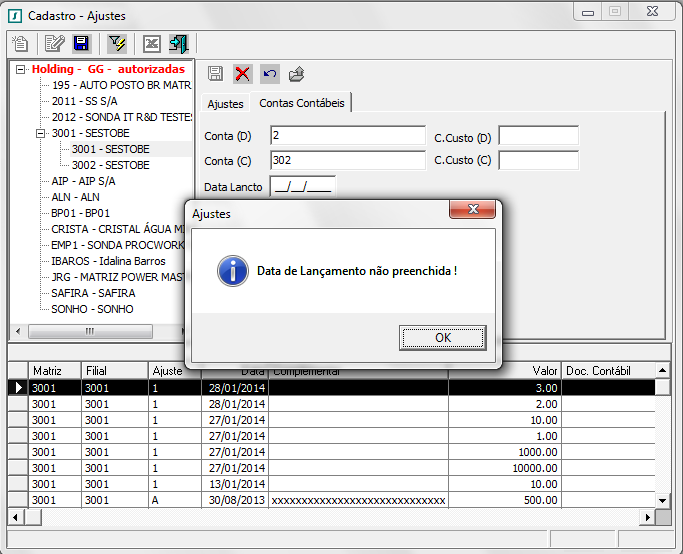Switch to the Ajustes tab

click(225, 104)
